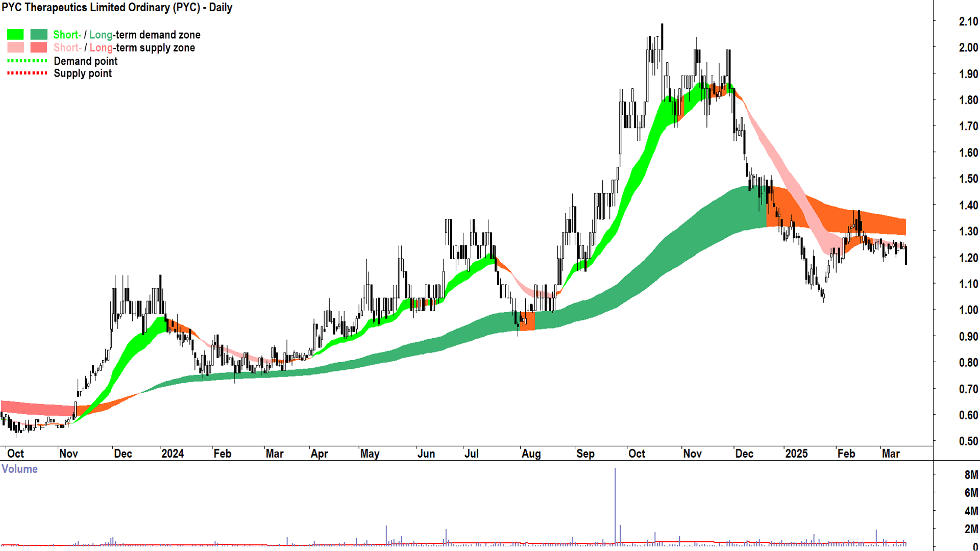Click the Volume panel label
Image resolution: width=980 pixels, height=551 pixels.
point(19,469)
